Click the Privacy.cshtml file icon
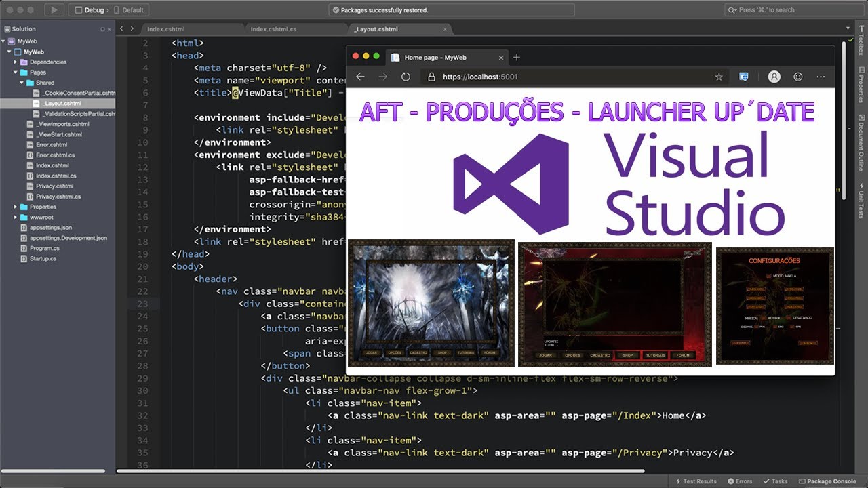This screenshot has height=488, width=868. coord(31,186)
